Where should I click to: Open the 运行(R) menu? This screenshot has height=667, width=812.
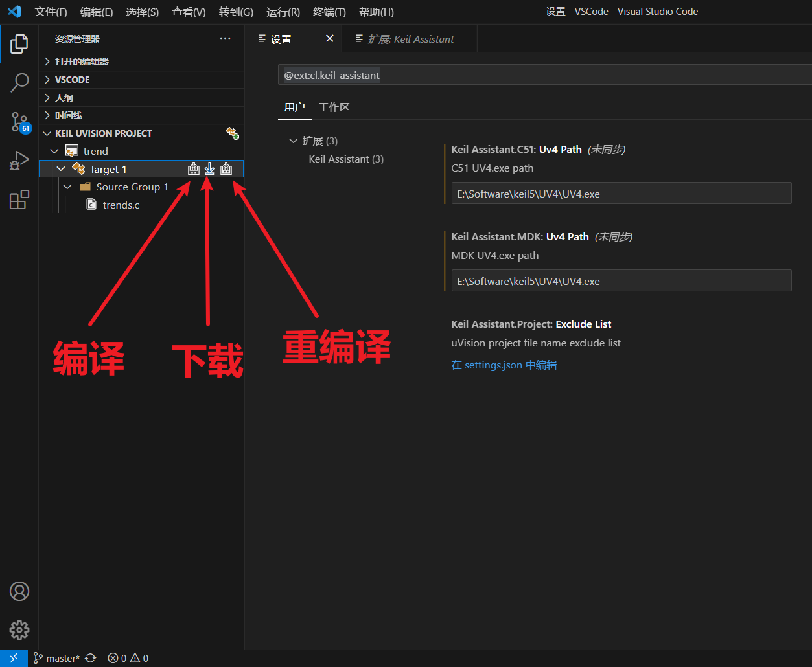pos(283,12)
